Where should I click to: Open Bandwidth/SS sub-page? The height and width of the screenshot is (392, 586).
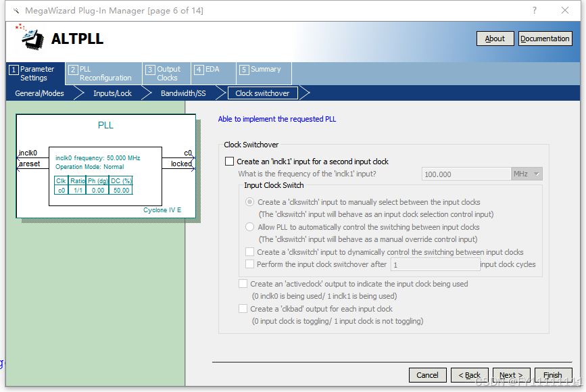(x=183, y=93)
